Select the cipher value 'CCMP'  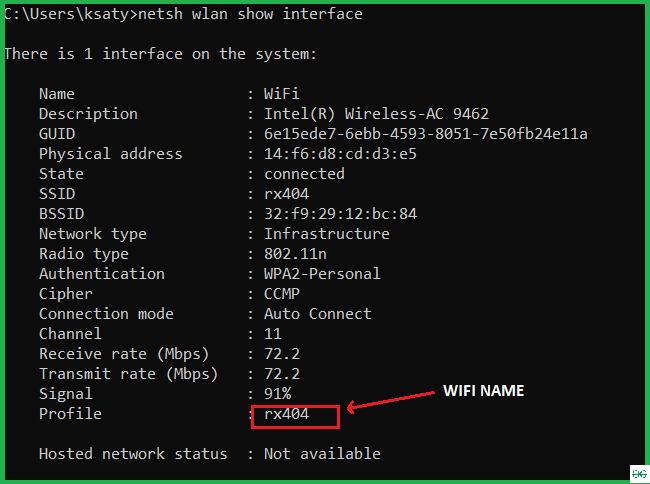coord(282,294)
